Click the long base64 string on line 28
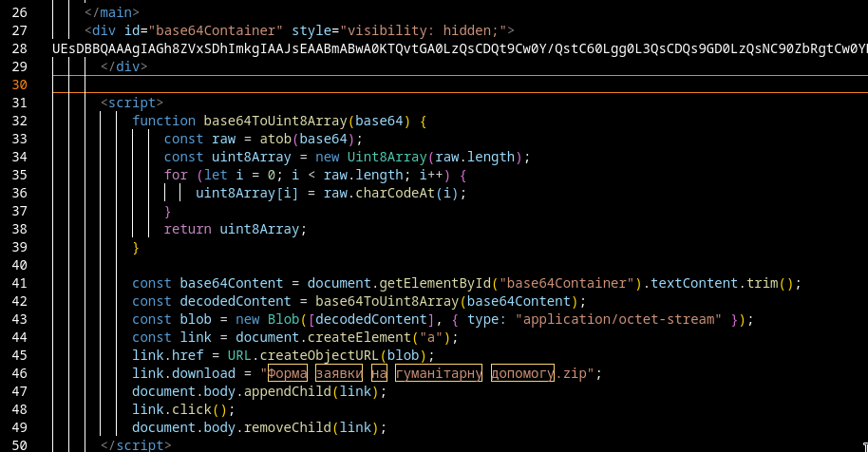The width and height of the screenshot is (868, 452). click(x=460, y=48)
